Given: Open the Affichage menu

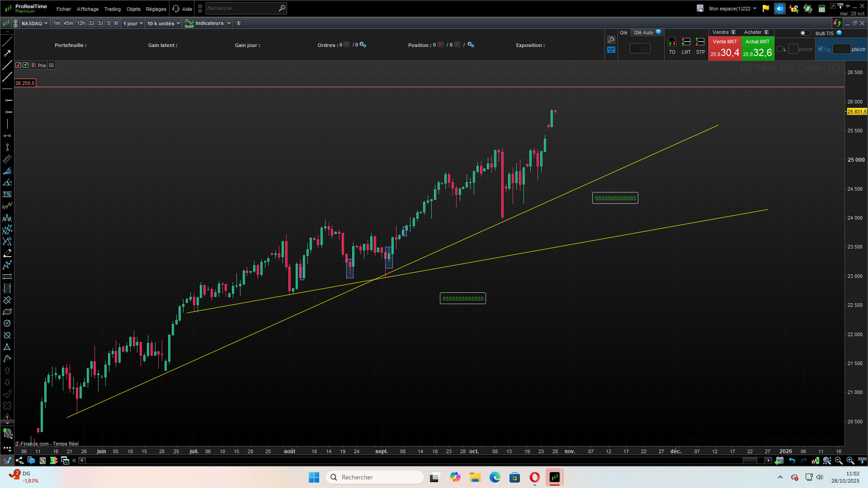Looking at the screenshot, I should [x=87, y=9].
